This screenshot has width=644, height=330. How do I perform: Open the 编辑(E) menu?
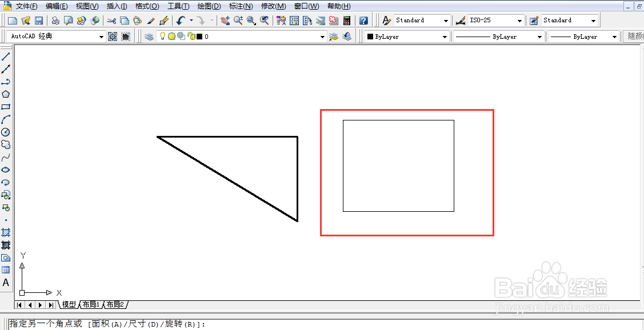[x=57, y=6]
